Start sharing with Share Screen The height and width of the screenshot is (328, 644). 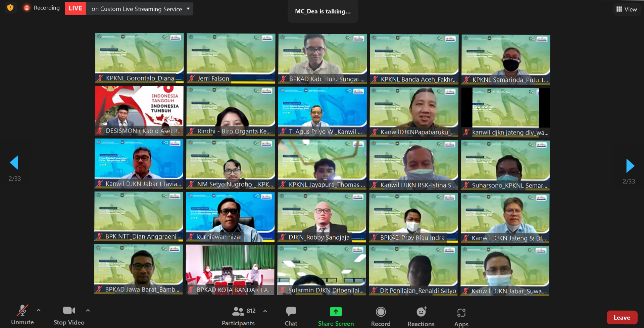point(336,316)
